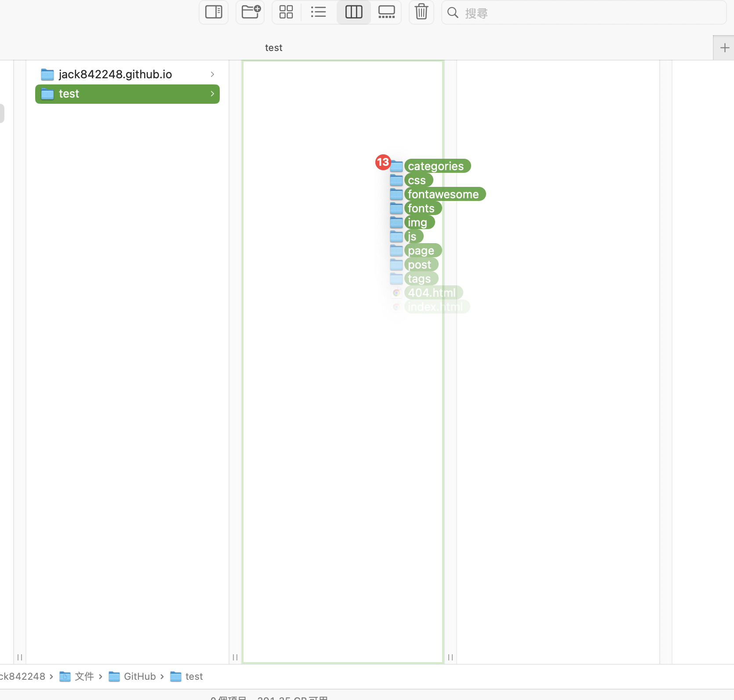Click the first column's resize handle
This screenshot has height=700, width=734.
coord(20,657)
